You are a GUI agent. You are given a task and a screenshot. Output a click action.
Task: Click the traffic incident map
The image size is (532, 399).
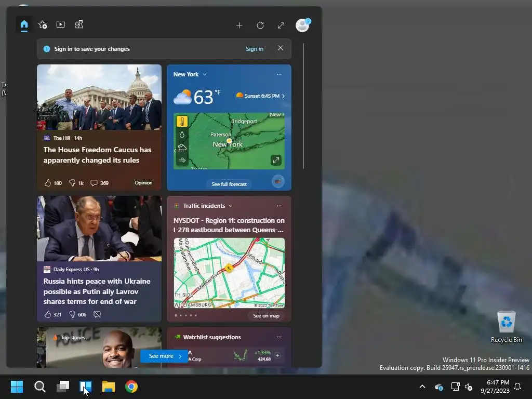229,273
